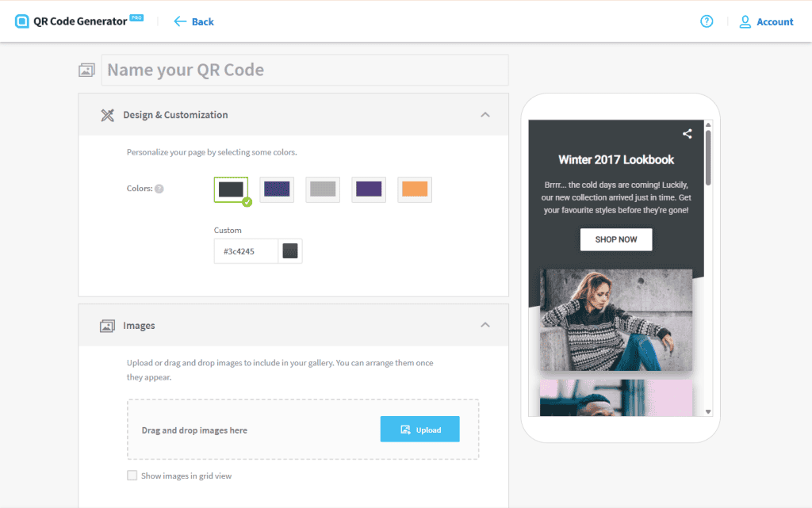
Task: Click the share icon in the phone preview
Action: point(687,133)
